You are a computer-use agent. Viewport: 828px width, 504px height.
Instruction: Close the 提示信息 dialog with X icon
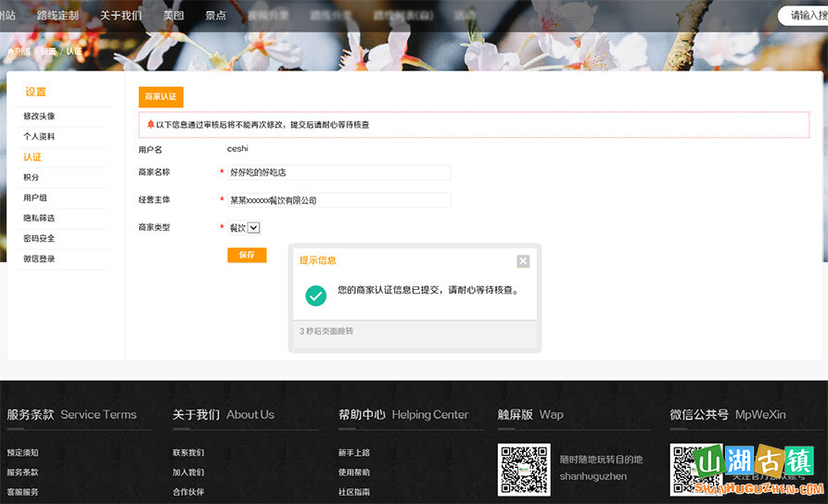[523, 261]
